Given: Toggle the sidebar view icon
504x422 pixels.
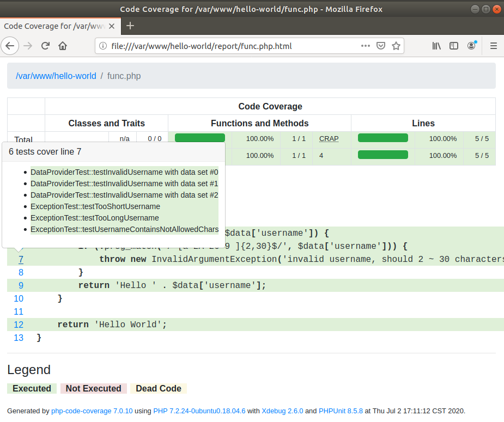Looking at the screenshot, I should [453, 46].
